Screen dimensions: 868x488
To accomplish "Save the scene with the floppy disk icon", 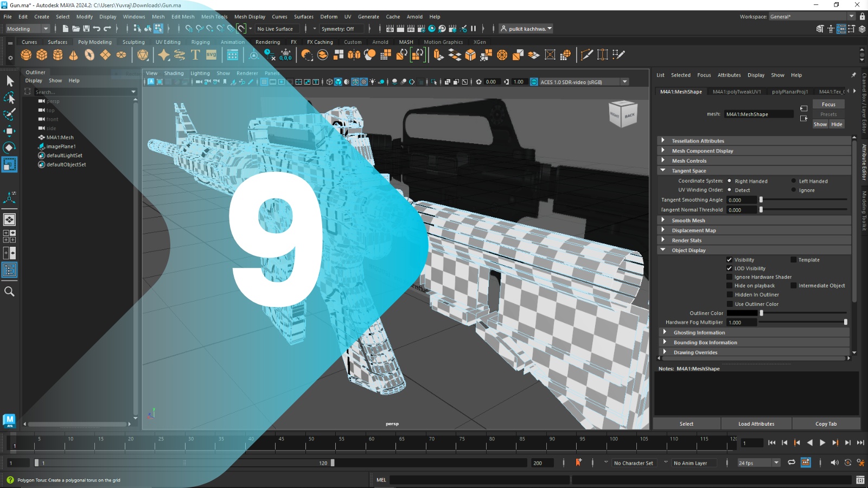I will coord(86,29).
